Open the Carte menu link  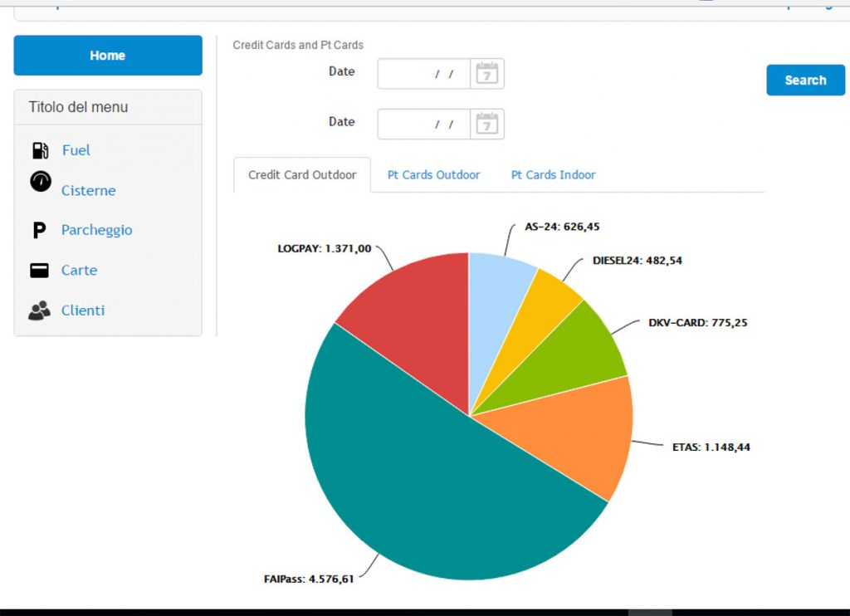click(x=79, y=270)
